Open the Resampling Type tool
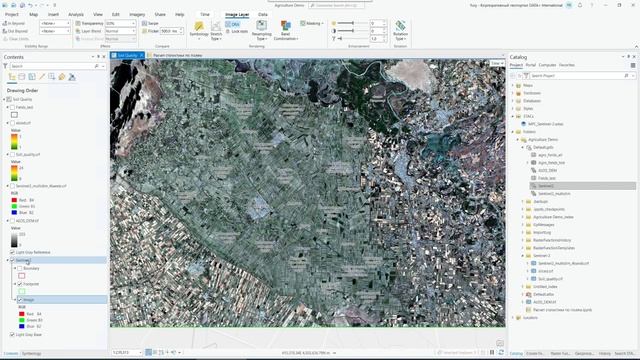Viewport: 640px width, 360px height. pos(261,30)
